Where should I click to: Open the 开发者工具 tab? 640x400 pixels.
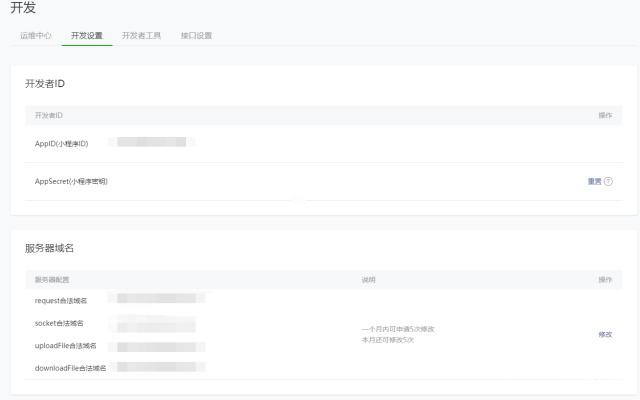pos(142,36)
